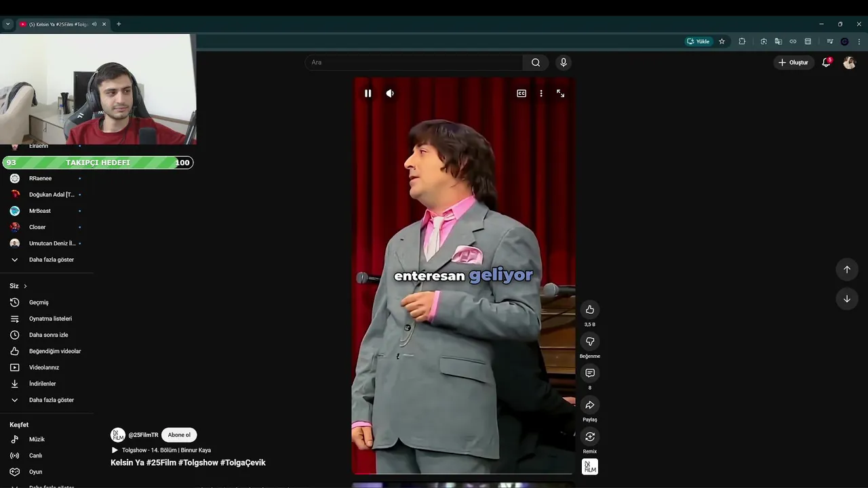Open the Shorts three-dot more menu
Viewport: 868px width, 488px height.
click(x=541, y=94)
